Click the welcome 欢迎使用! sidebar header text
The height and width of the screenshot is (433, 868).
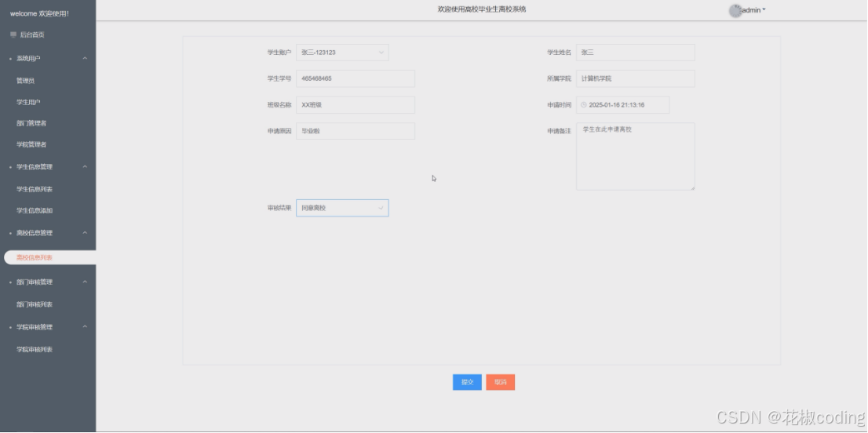(x=40, y=13)
